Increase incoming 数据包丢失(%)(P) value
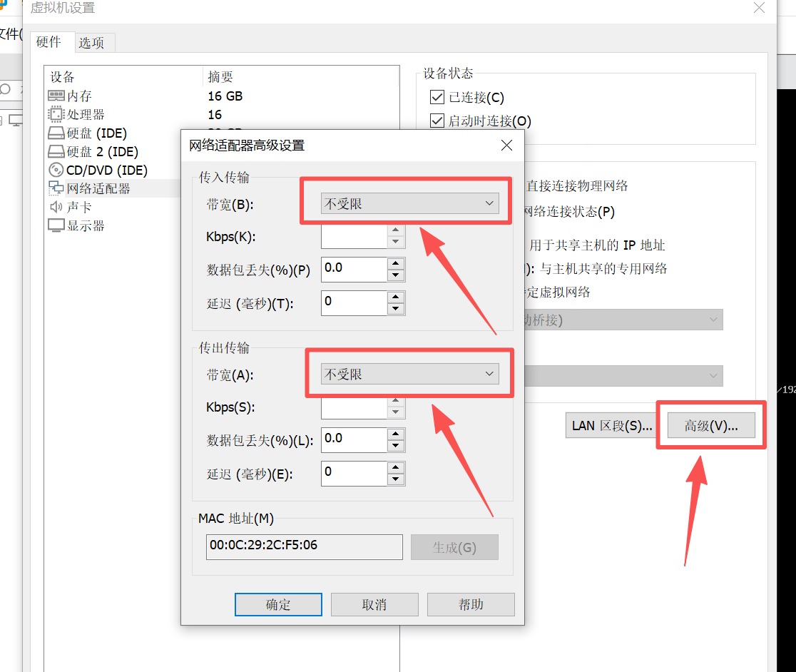Image resolution: width=796 pixels, height=672 pixels. pos(395,263)
